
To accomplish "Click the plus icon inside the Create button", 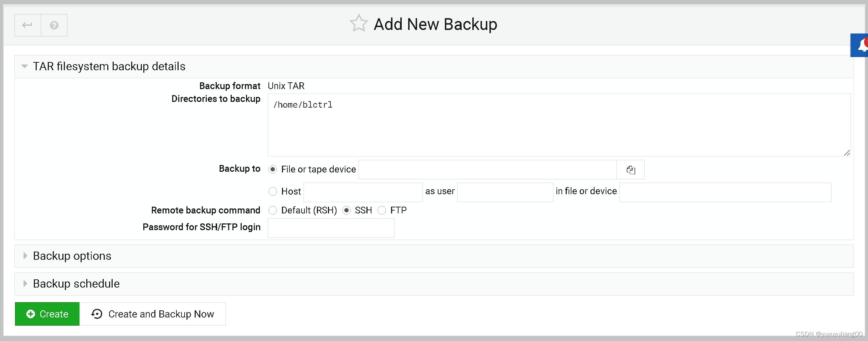I will (31, 314).
